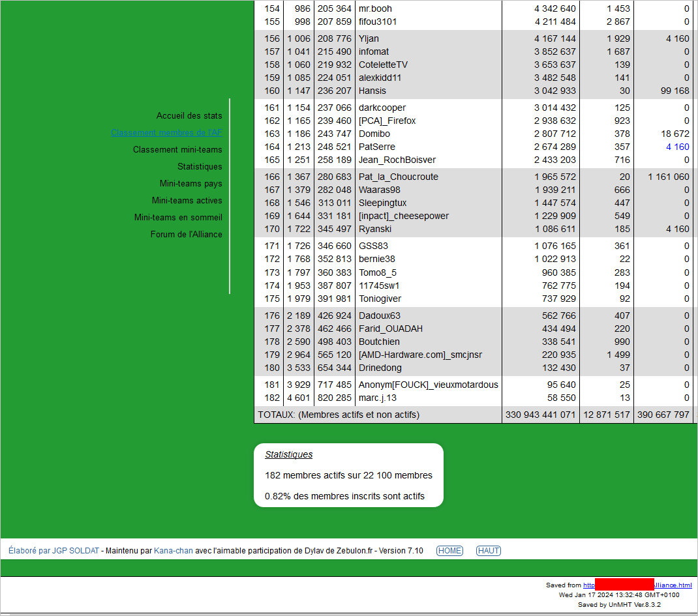Viewport: 698px width, 616px height.
Task: Click the HAUT button to go top
Action: point(489,551)
